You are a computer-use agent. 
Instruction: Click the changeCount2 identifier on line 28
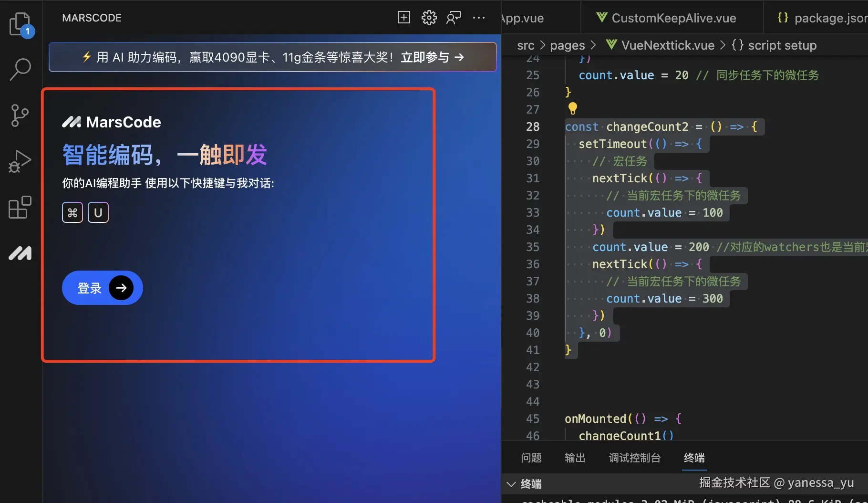[647, 127]
